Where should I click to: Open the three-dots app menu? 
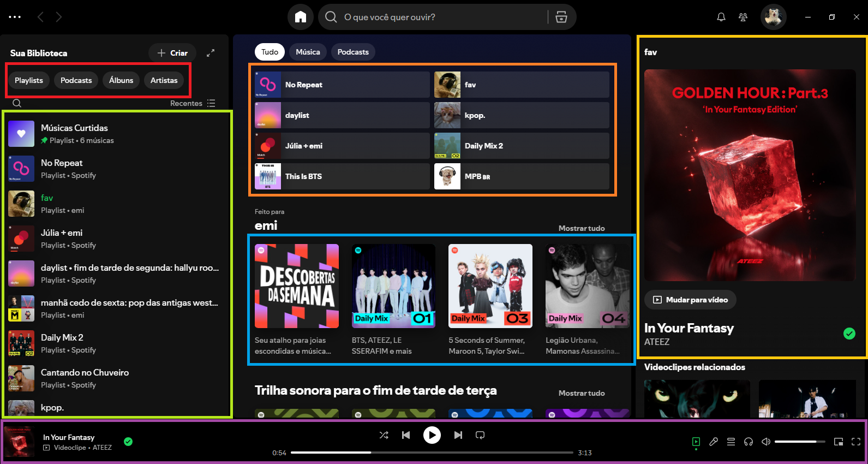pyautogui.click(x=15, y=17)
